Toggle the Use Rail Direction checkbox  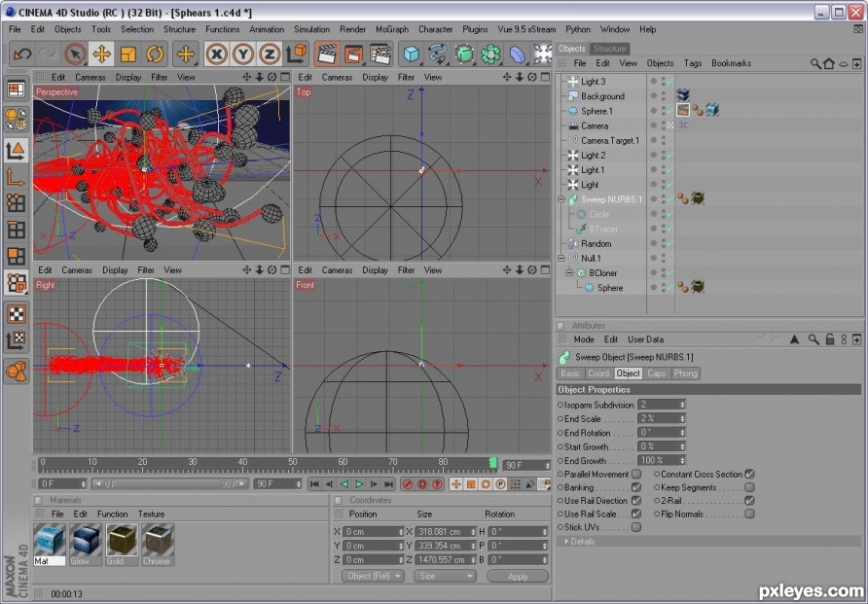point(636,501)
